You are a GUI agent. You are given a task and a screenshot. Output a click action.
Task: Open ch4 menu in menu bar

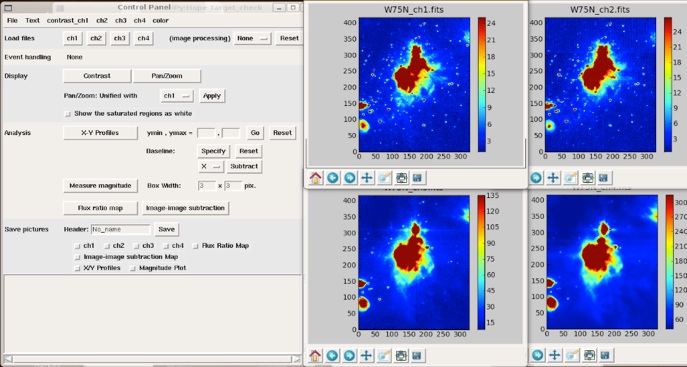pyautogui.click(x=140, y=21)
